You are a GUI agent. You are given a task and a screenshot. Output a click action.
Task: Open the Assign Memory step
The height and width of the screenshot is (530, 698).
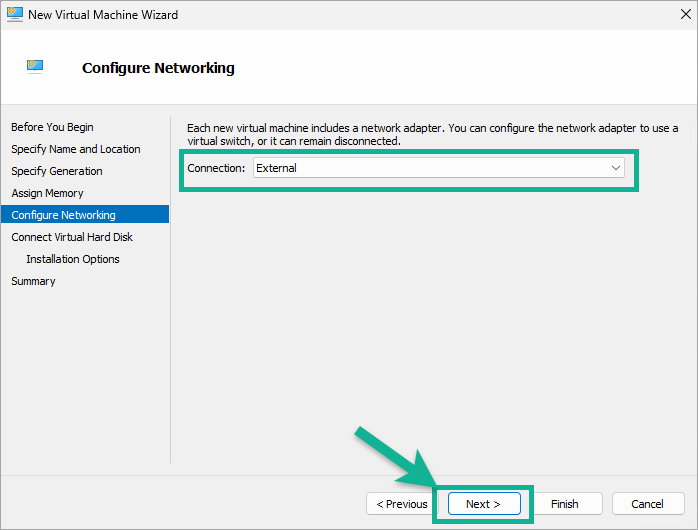47,193
